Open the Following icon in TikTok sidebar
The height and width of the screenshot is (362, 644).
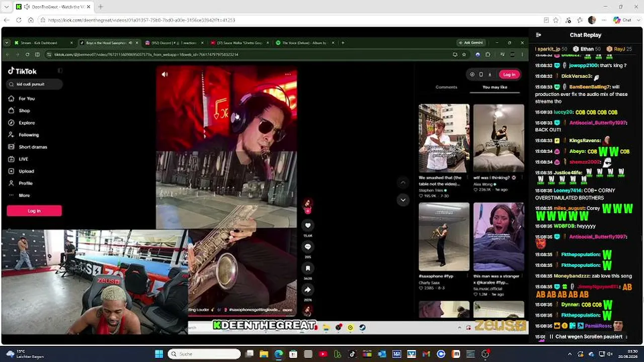tap(11, 135)
